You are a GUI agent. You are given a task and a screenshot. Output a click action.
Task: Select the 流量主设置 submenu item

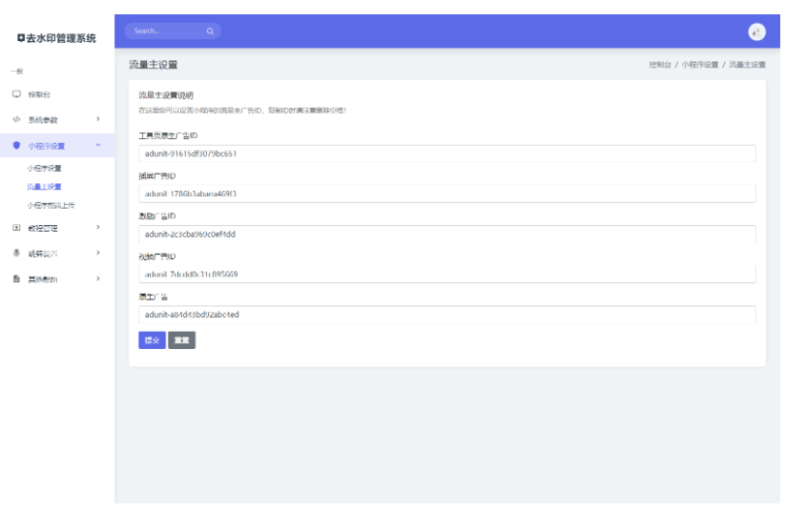click(x=44, y=187)
